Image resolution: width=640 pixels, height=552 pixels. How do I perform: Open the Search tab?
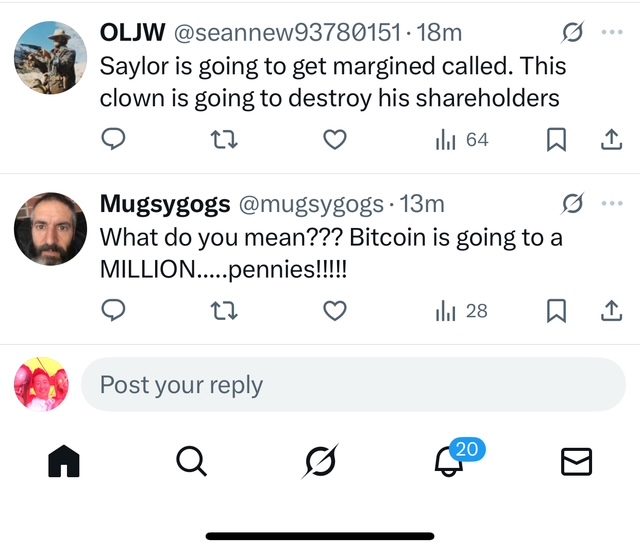coord(191,461)
